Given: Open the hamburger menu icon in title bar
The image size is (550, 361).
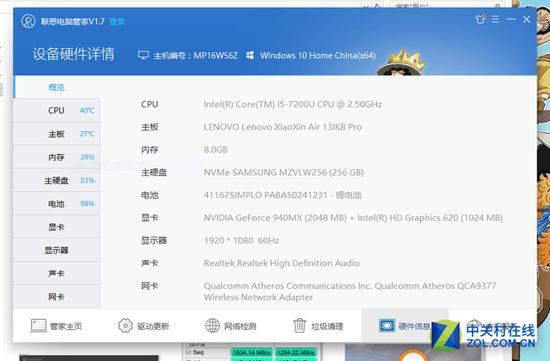Looking at the screenshot, I should pos(495,19).
